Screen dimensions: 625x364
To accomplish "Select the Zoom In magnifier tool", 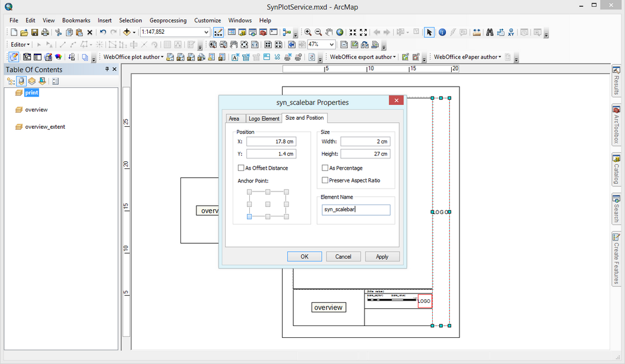I will click(x=308, y=33).
